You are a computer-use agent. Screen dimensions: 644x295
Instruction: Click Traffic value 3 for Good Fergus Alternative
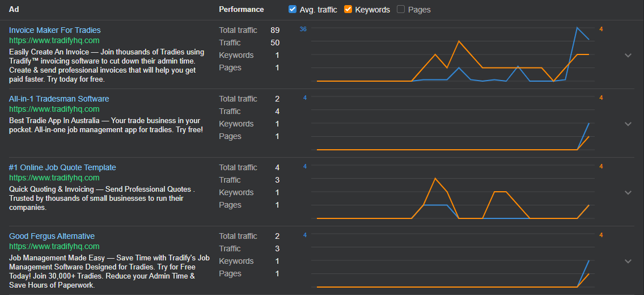coord(277,248)
